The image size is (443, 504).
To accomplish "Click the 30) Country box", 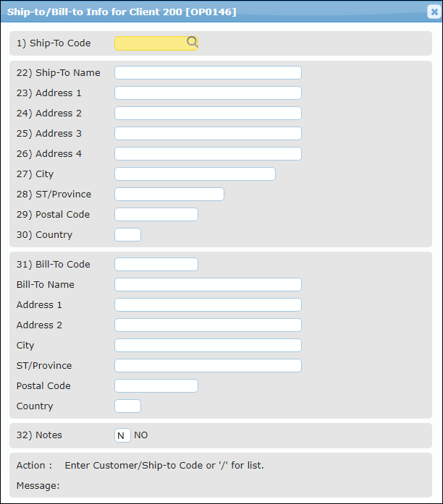I will click(x=127, y=234).
